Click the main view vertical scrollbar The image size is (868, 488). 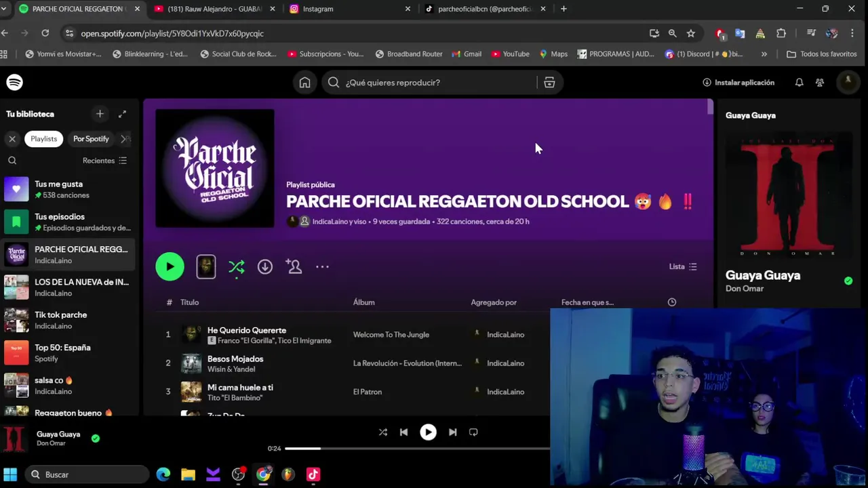[x=710, y=107]
